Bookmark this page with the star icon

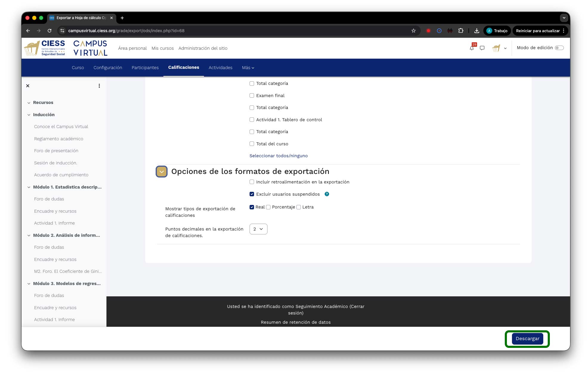point(413,31)
